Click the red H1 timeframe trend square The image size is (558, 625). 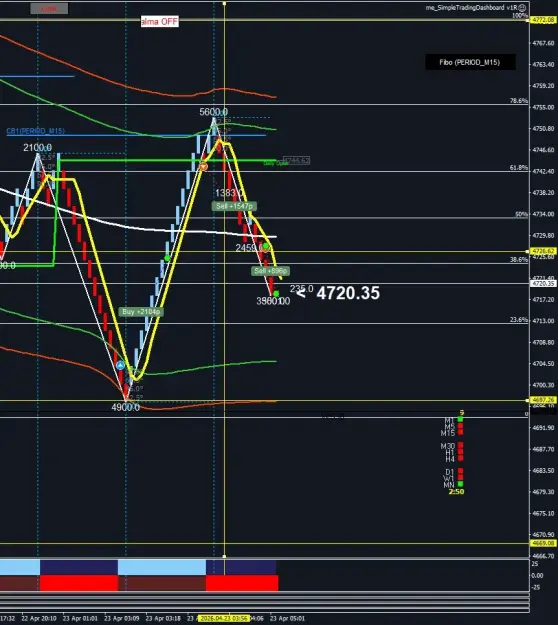(461, 452)
